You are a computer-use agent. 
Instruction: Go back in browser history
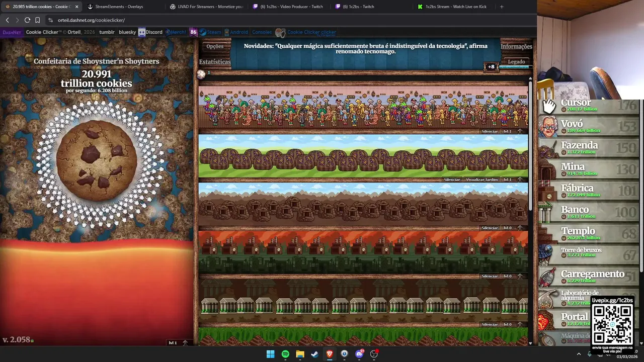click(7, 20)
